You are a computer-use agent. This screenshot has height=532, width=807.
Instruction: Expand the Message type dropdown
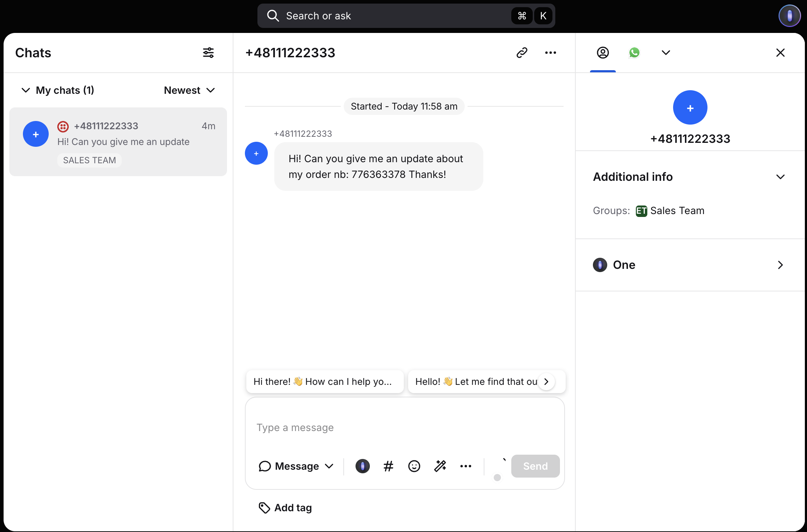click(296, 465)
